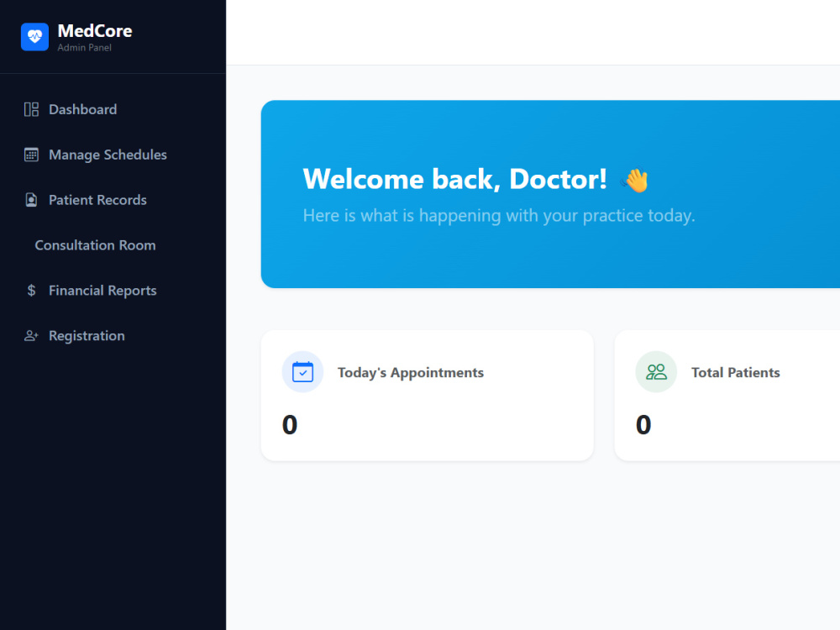Click the waving hand emoji
840x630 pixels.
point(635,180)
